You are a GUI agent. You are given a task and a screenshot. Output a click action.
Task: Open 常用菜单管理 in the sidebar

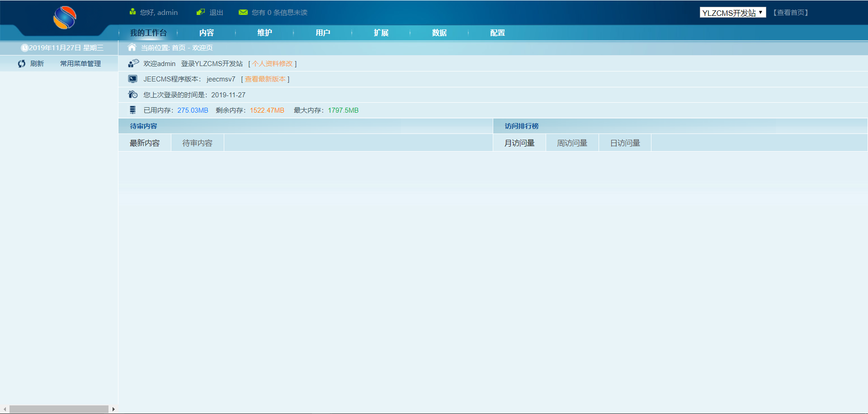(x=80, y=64)
